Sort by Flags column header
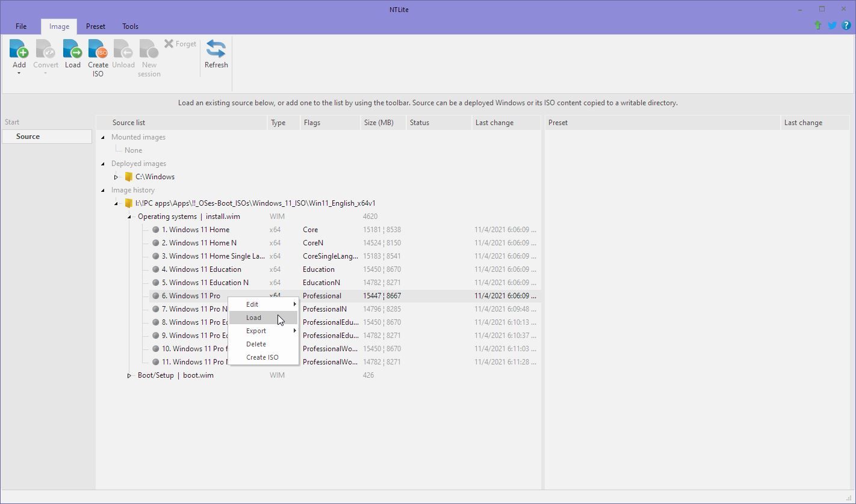 pos(330,123)
